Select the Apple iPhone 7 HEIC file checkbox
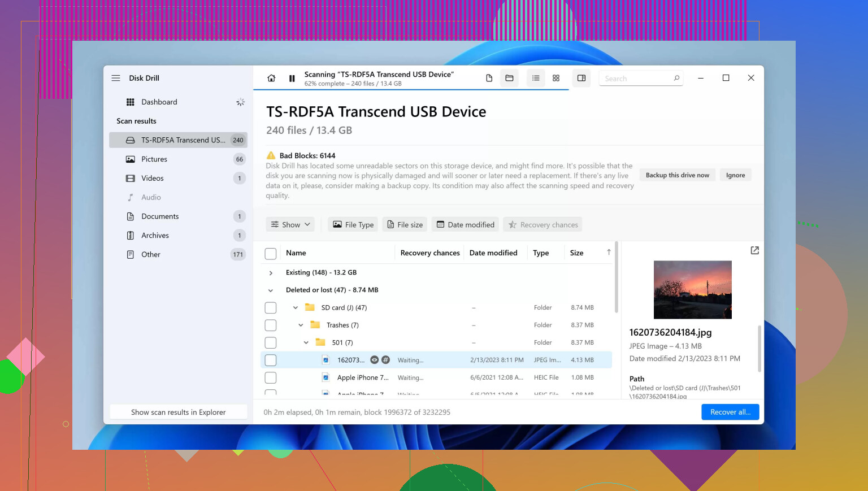The height and width of the screenshot is (491, 868). point(271,377)
